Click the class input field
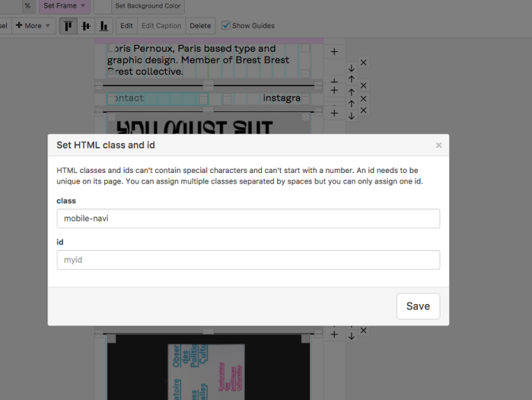 (248, 219)
